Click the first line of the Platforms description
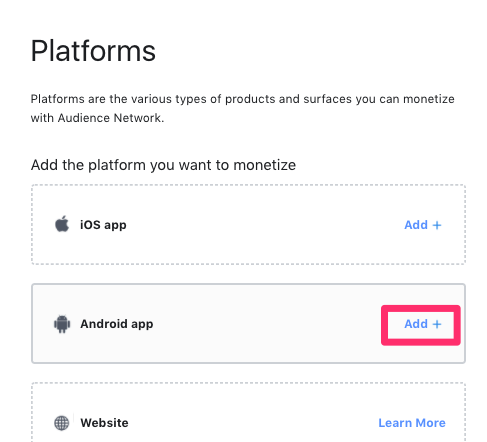Image resolution: width=487 pixels, height=442 pixels. pos(243,99)
